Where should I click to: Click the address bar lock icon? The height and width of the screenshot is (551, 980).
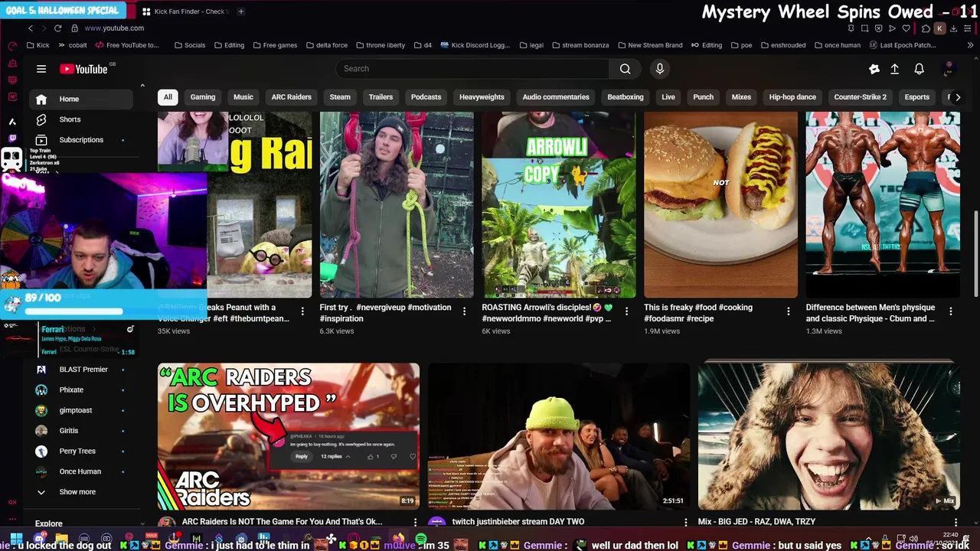click(x=74, y=28)
